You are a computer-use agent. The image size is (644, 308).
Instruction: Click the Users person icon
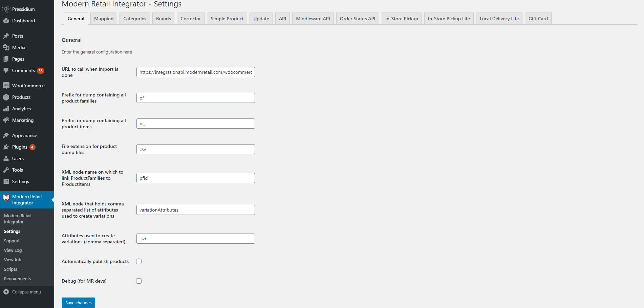[6, 158]
